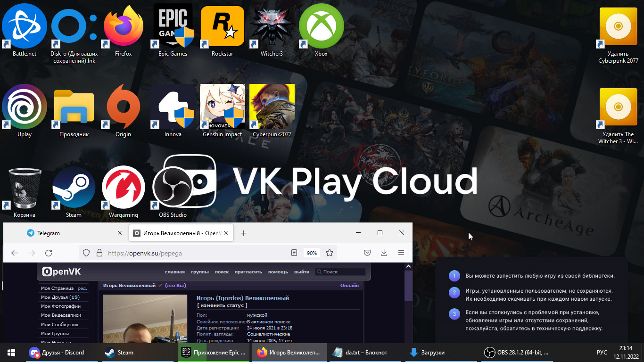Open the Firefox hamburger menu
Image resolution: width=644 pixels, height=362 pixels.
click(x=401, y=253)
